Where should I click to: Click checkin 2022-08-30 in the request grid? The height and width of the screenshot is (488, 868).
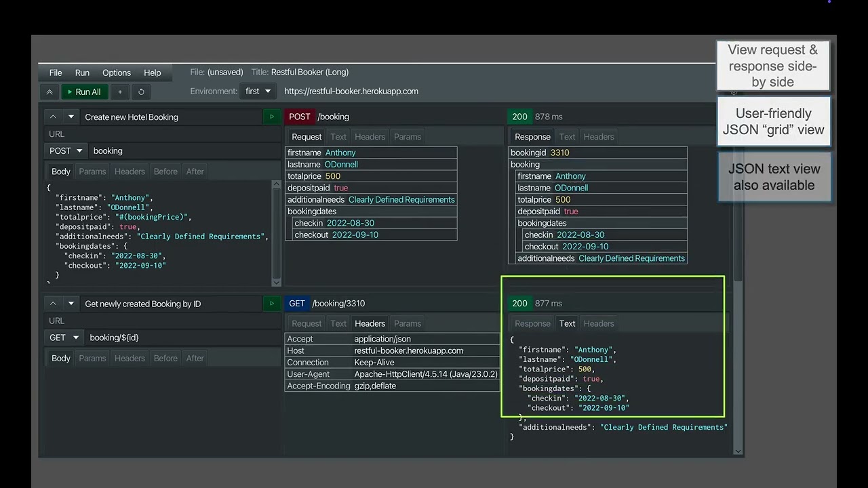374,223
